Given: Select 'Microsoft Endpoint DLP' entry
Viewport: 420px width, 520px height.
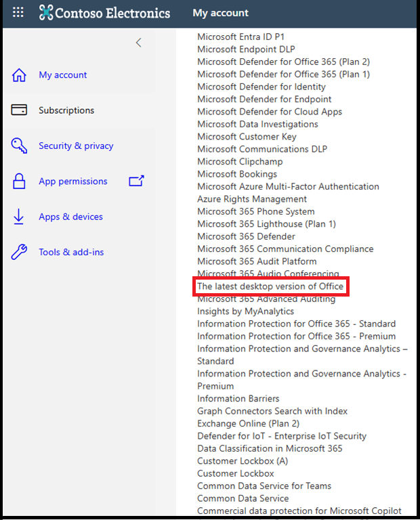Looking at the screenshot, I should tap(246, 49).
